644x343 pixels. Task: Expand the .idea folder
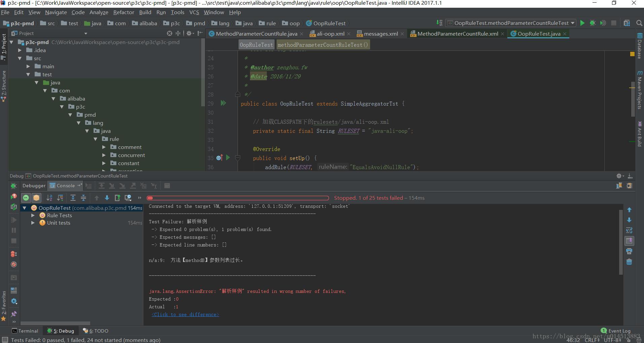[x=20, y=50]
